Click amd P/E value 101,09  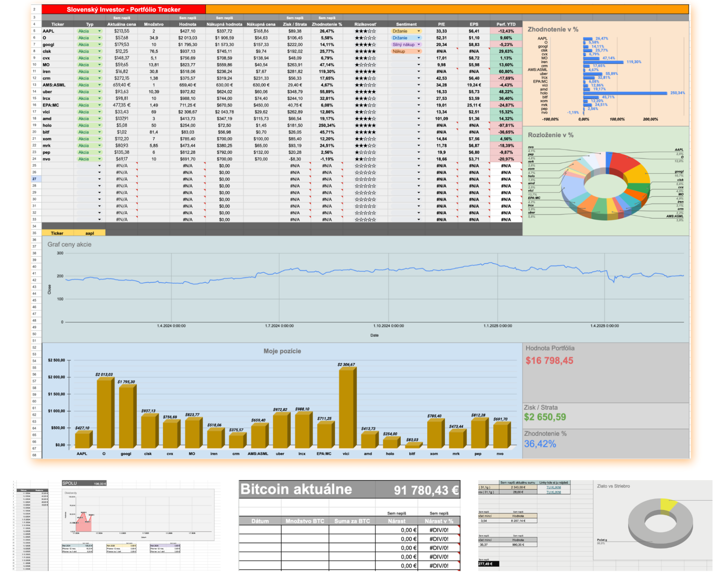(x=441, y=119)
